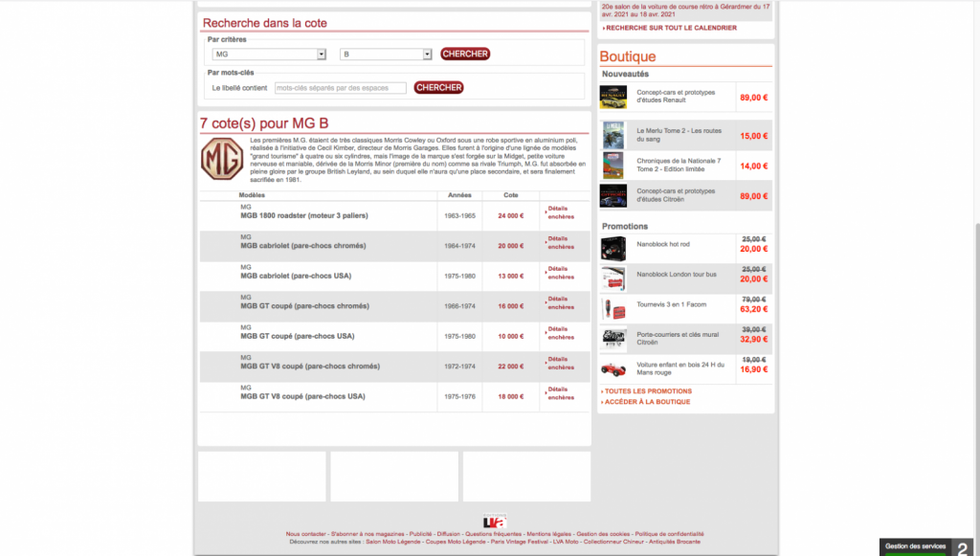Open the model dropdown showing B

pyautogui.click(x=386, y=55)
